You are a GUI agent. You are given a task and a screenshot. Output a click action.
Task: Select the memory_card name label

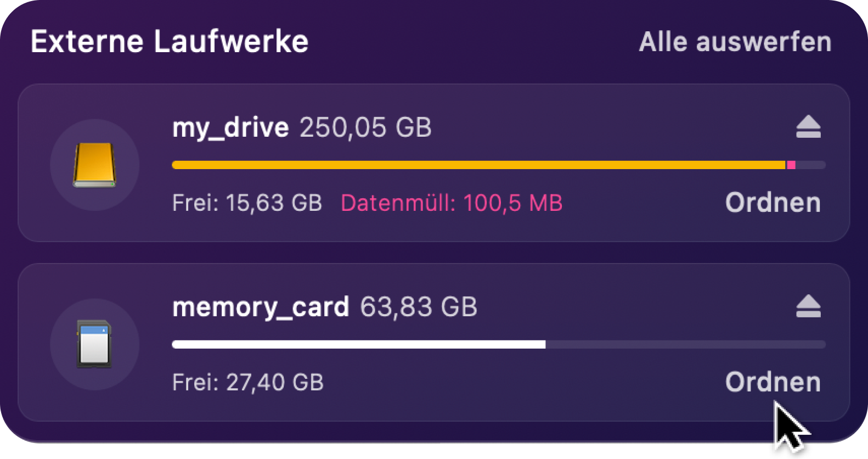(261, 307)
